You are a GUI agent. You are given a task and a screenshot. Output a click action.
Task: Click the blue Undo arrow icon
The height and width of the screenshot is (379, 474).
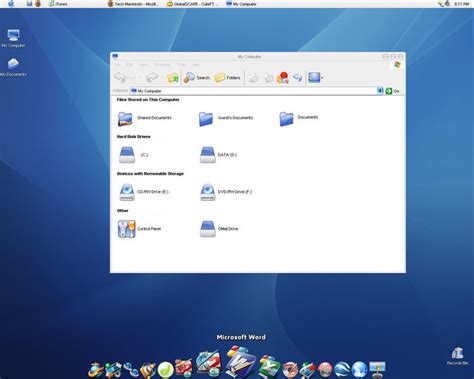[x=297, y=78]
